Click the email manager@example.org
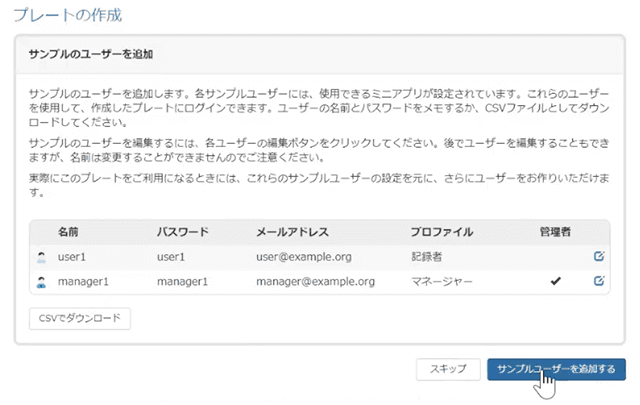 tap(316, 281)
